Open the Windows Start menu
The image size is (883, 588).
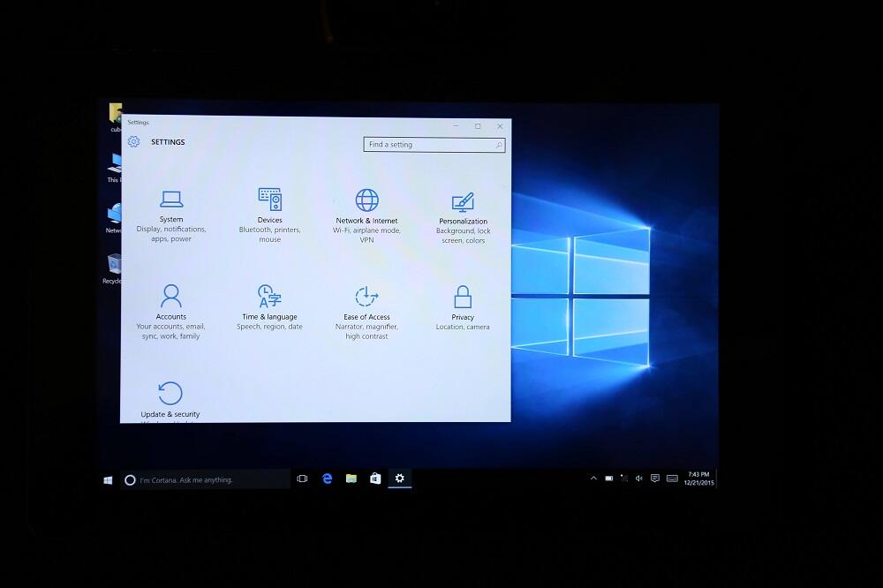point(108,480)
